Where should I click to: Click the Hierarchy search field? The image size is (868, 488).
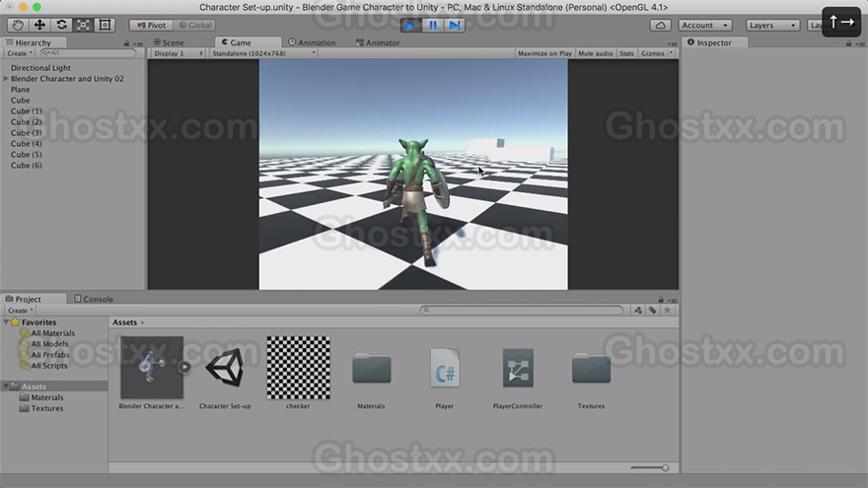89,53
